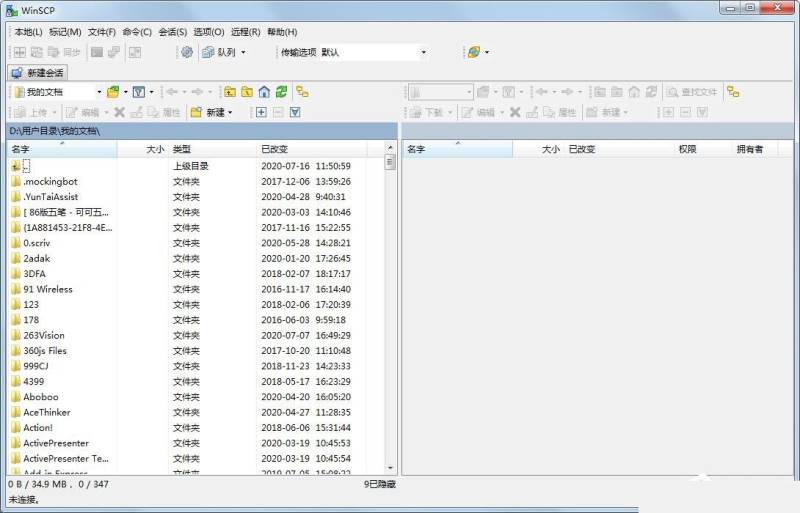Switch to the 新建会话 tab
This screenshot has height=513, width=800.
(37, 73)
